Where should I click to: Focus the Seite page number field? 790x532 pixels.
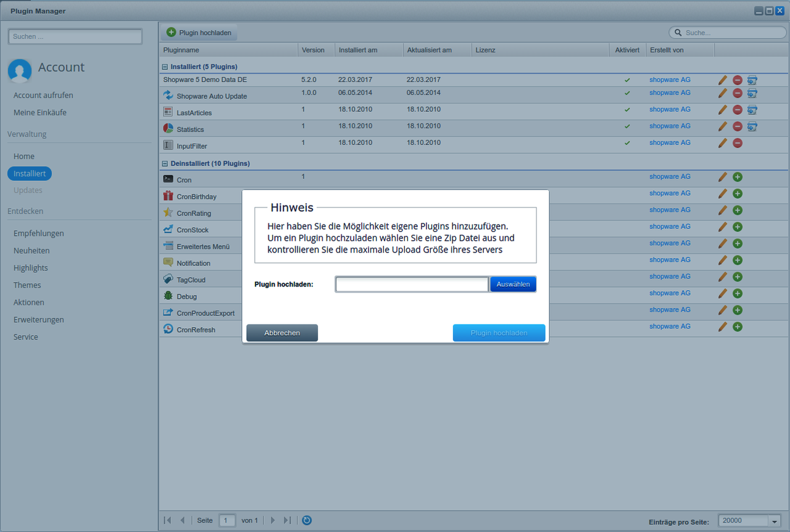point(227,520)
